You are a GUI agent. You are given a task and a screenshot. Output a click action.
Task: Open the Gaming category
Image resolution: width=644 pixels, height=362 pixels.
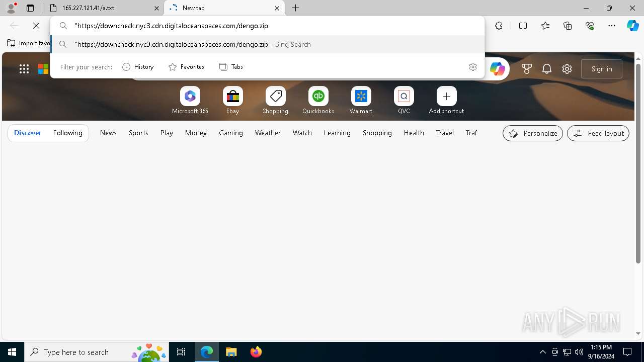click(231, 133)
